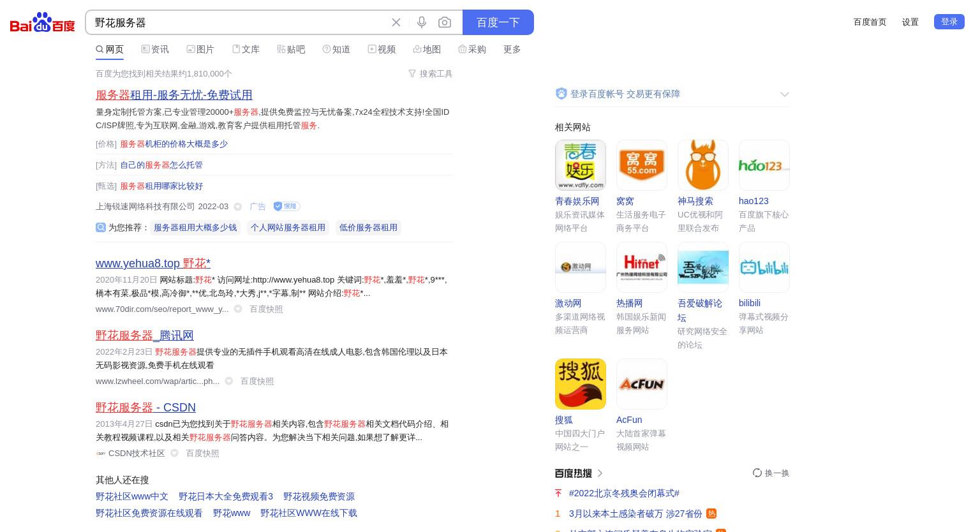Expand the 更多 search categories
980x532 pixels.
[512, 49]
